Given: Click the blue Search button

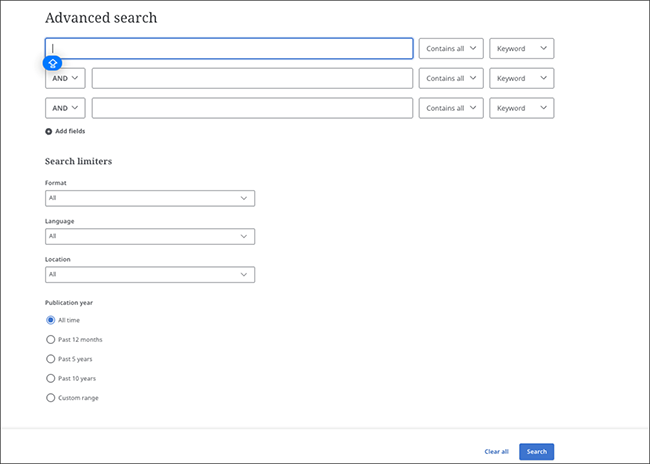Looking at the screenshot, I should click(536, 452).
